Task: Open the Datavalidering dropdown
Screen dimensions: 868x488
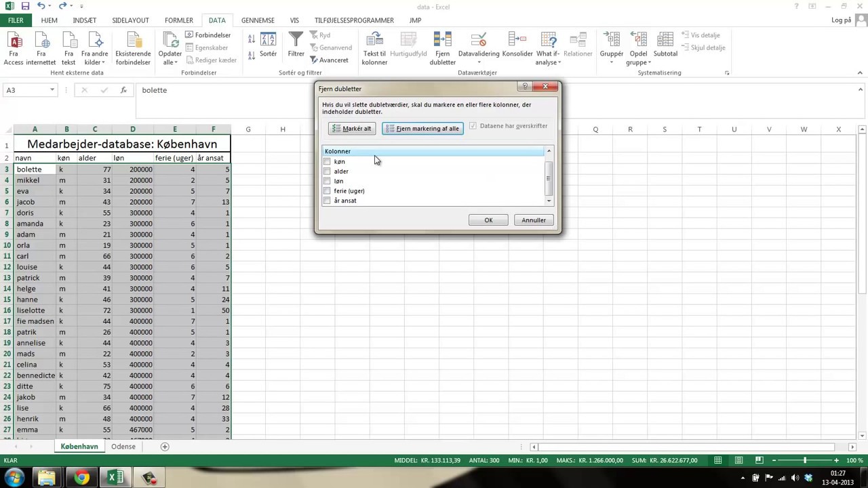Action: click(x=479, y=62)
